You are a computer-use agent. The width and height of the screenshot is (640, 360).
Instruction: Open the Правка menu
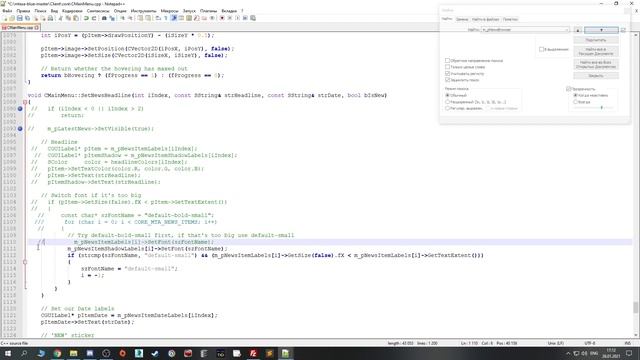23,11
